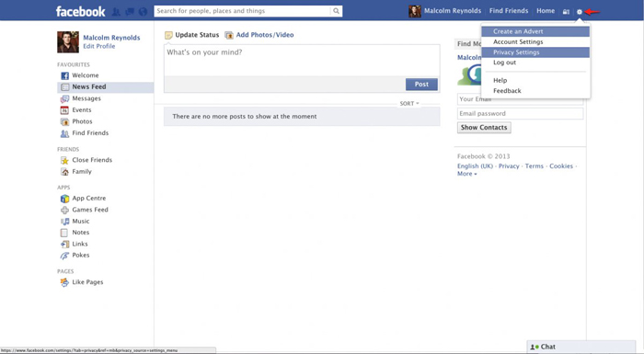The width and height of the screenshot is (644, 354).
Task: Click the Links icon in sidebar
Action: coord(65,244)
